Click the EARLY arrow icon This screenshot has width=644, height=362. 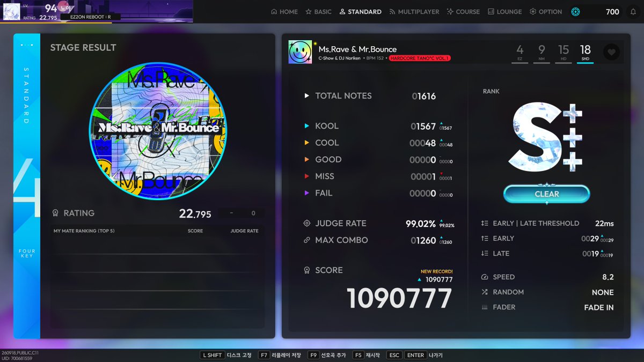point(485,239)
